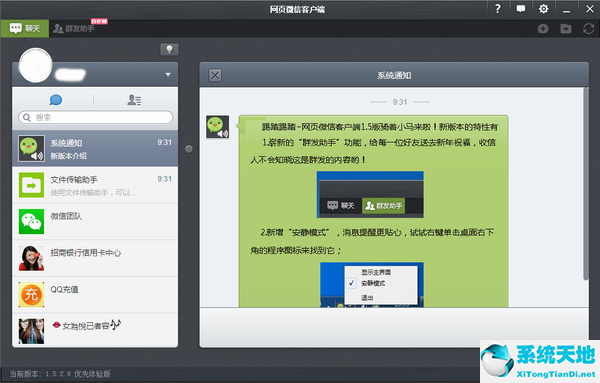The width and height of the screenshot is (600, 383).
Task: Show the chat list bubble tab
Action: pos(56,100)
